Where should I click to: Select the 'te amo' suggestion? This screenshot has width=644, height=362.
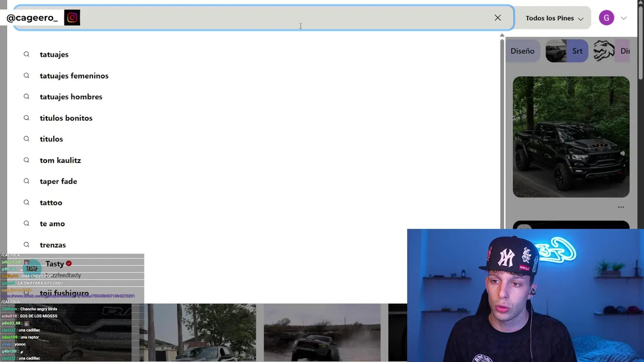tap(52, 223)
